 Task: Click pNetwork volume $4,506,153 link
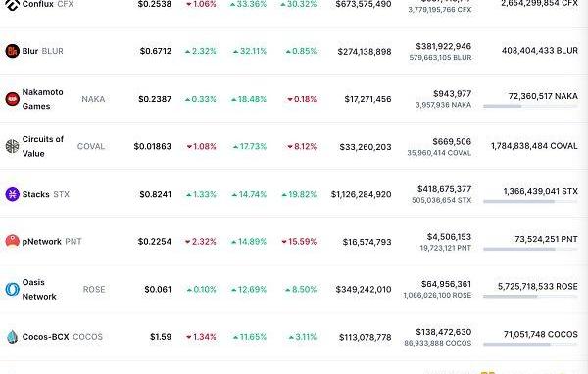click(449, 237)
